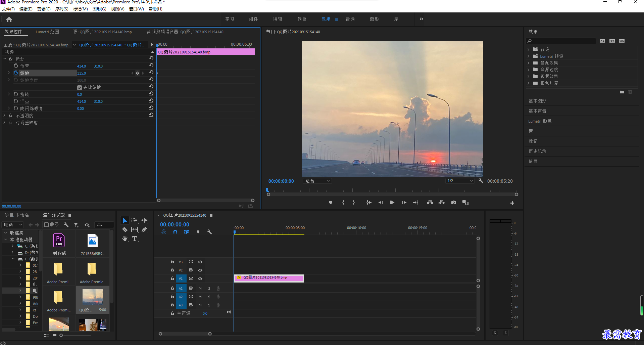Add marker in program monitor

[331, 203]
